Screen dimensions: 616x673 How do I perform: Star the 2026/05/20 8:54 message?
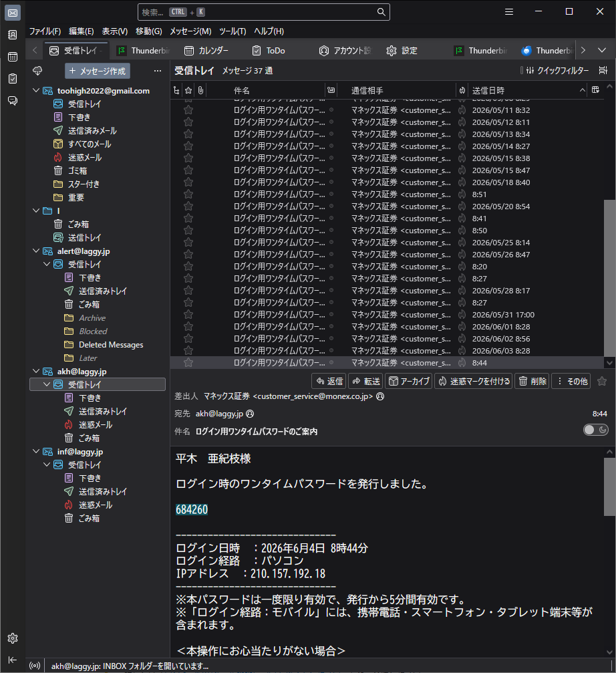pyautogui.click(x=188, y=207)
